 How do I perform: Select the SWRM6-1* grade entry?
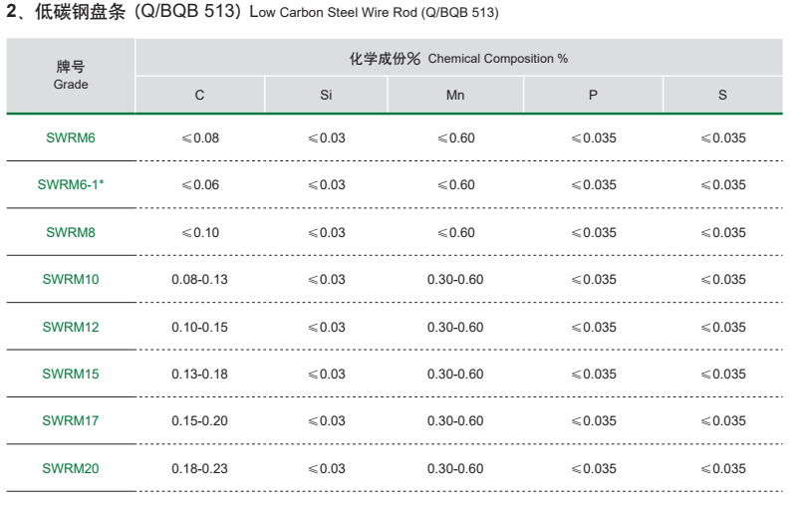click(x=71, y=184)
